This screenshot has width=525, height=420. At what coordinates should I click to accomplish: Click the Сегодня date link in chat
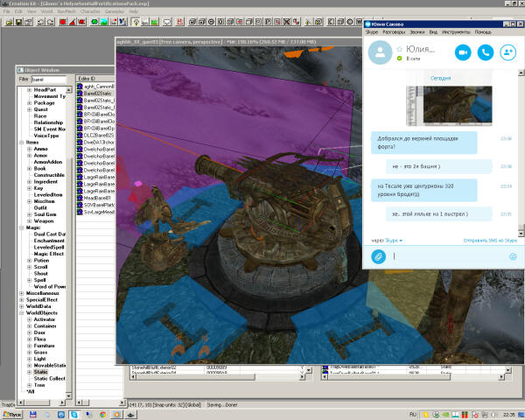click(x=440, y=78)
